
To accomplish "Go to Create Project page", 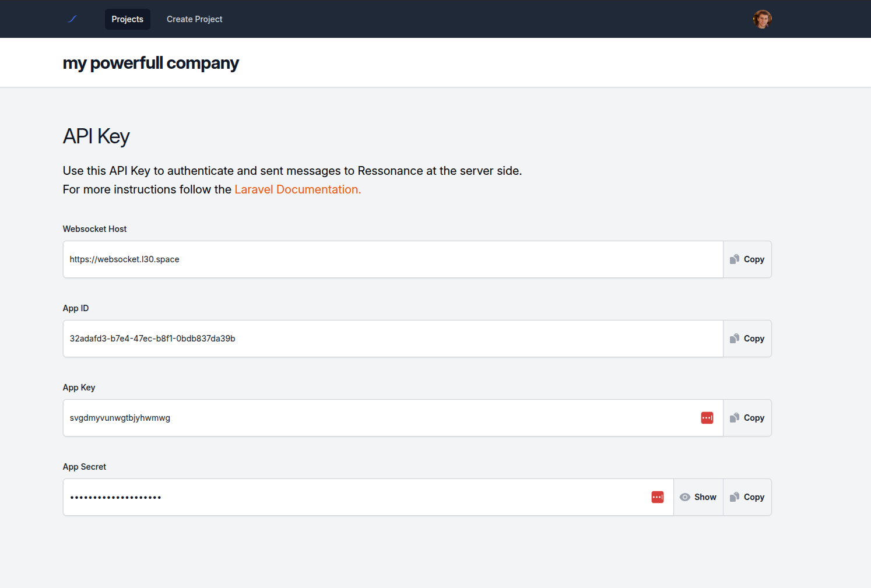I will coord(194,19).
